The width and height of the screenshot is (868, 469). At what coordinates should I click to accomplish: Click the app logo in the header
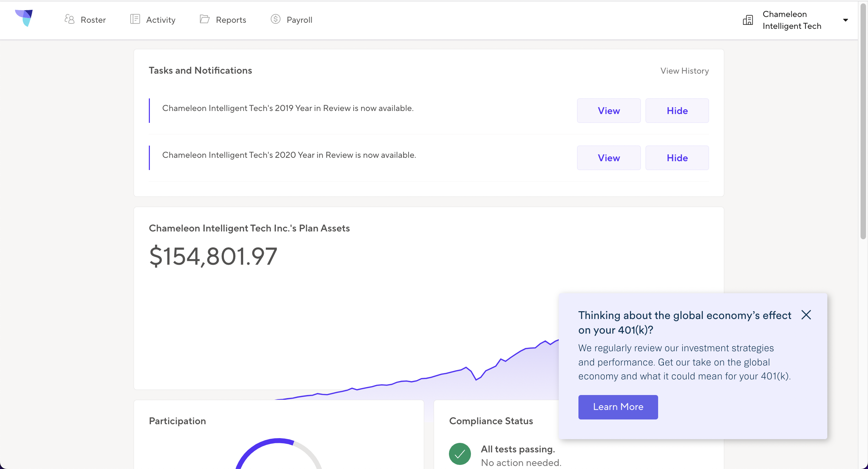point(24,18)
